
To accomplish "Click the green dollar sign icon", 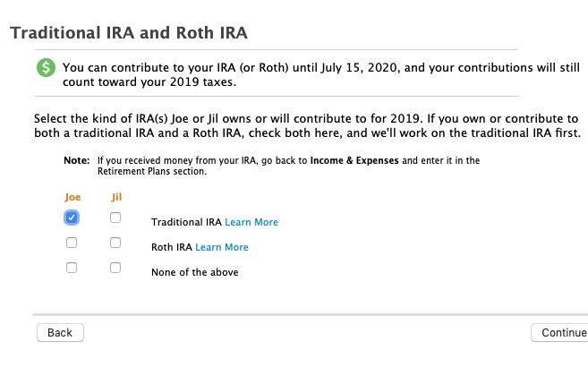I will point(46,68).
